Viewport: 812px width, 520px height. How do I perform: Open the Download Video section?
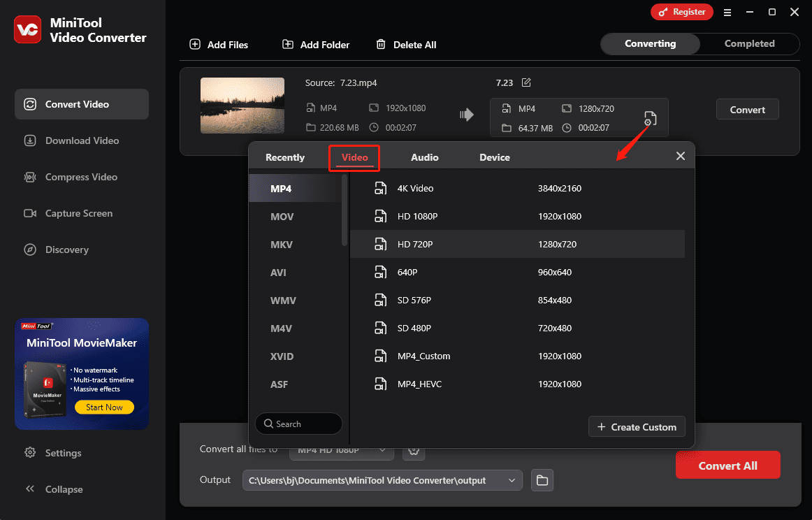coord(82,140)
